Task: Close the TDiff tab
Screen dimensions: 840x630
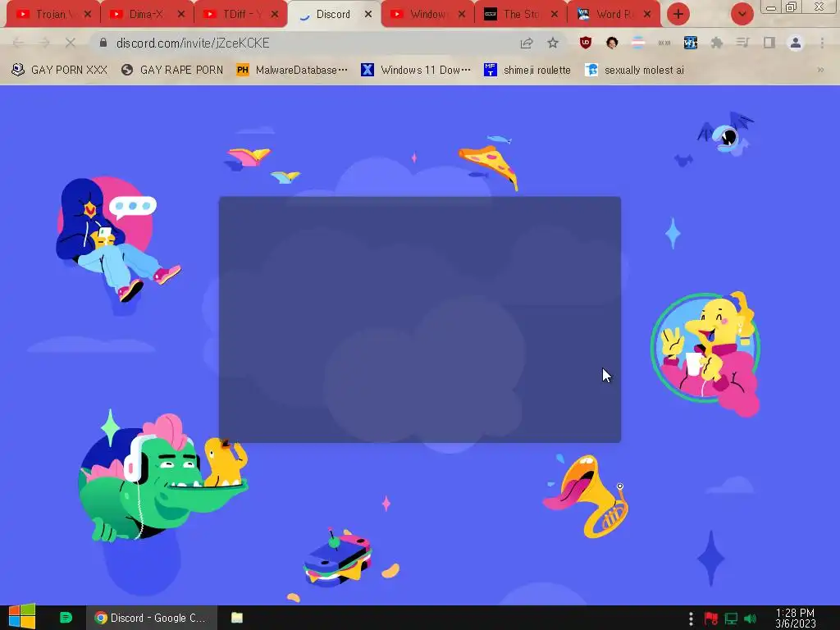Action: pyautogui.click(x=274, y=14)
